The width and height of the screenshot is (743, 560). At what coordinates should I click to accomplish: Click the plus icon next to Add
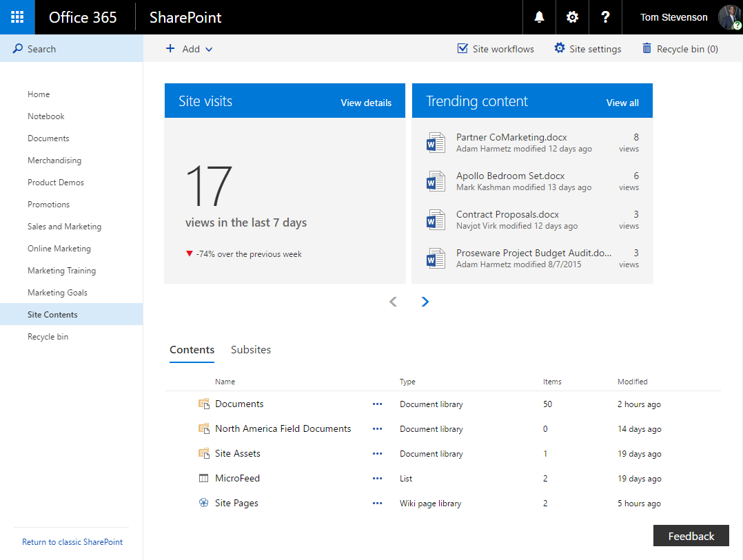click(x=170, y=48)
